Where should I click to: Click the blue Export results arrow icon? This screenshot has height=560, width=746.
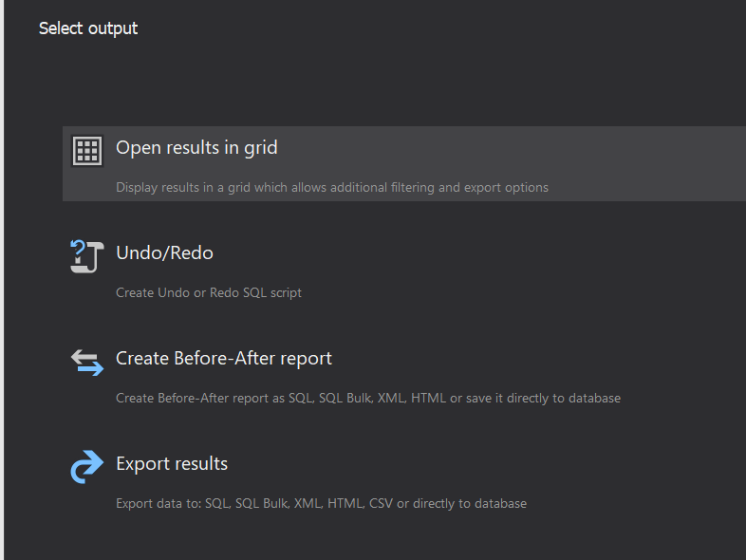pos(87,467)
